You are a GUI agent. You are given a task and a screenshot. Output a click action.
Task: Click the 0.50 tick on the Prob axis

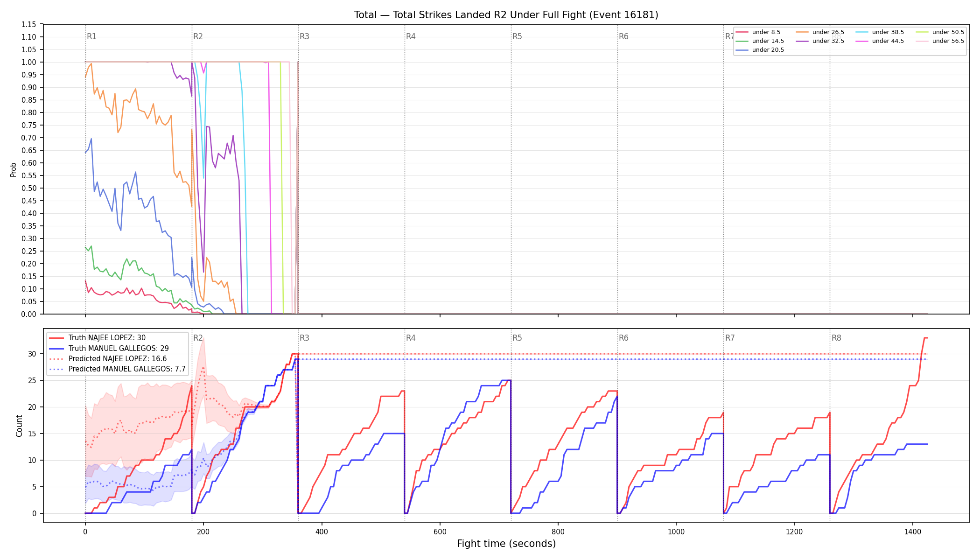[x=29, y=188]
